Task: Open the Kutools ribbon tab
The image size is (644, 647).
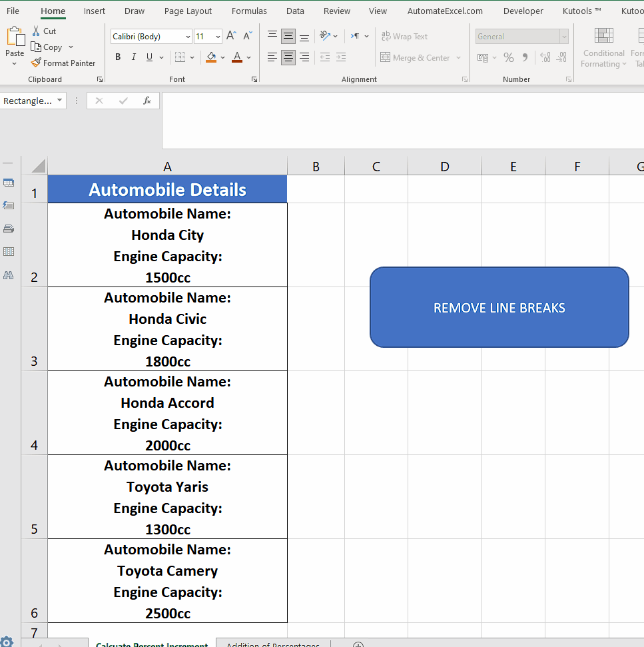Action: (x=581, y=11)
